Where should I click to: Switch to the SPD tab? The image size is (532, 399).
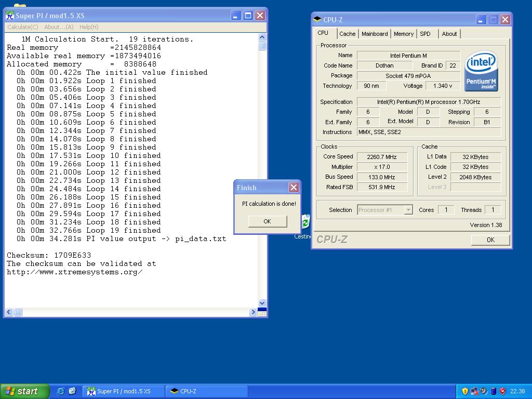coord(425,34)
